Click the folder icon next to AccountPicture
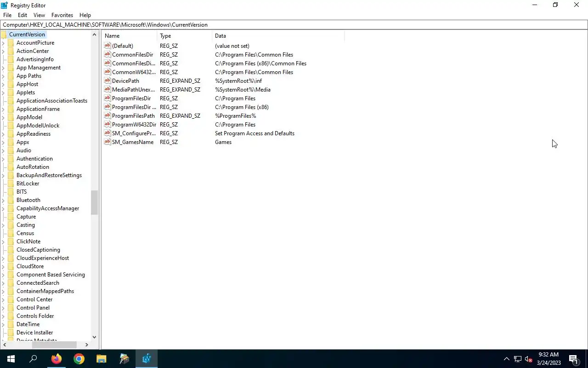The height and width of the screenshot is (368, 588). [x=11, y=43]
